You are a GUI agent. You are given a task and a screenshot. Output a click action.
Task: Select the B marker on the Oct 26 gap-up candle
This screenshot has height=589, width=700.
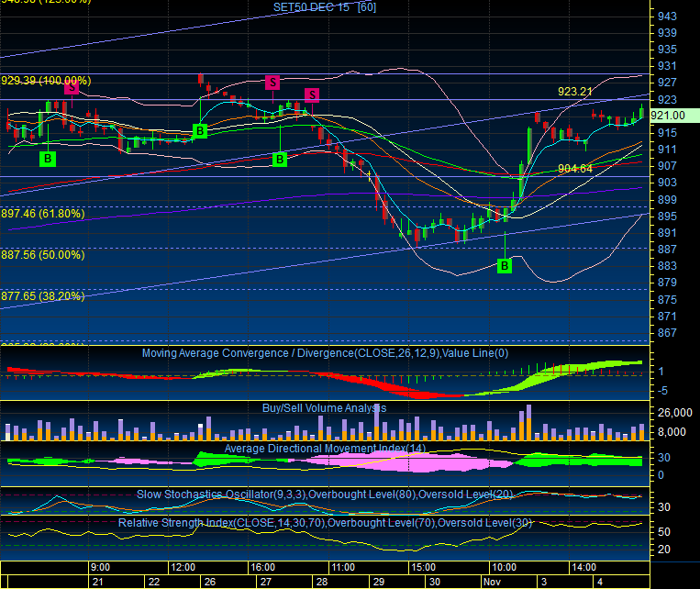pyautogui.click(x=200, y=131)
